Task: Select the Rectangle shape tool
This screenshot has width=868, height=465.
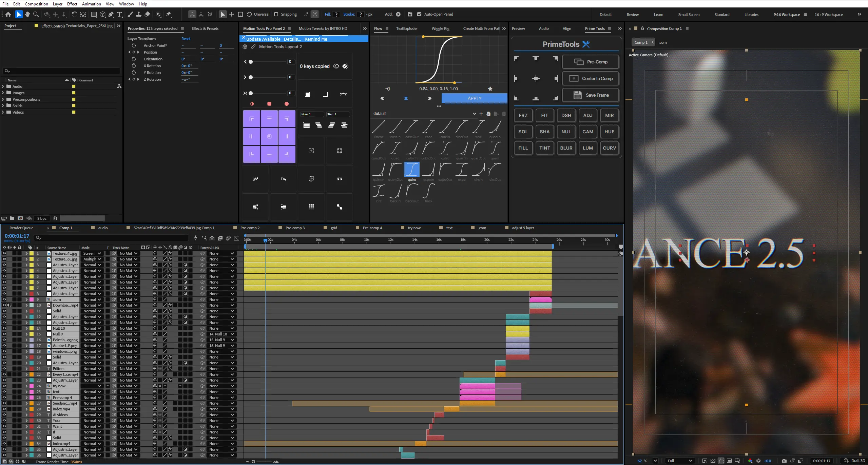Action: 94,14
